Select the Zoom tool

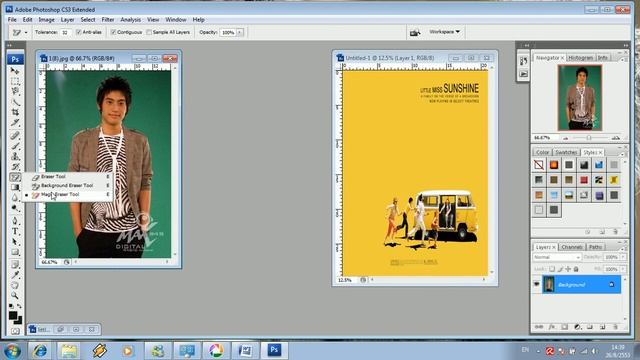coord(15,295)
